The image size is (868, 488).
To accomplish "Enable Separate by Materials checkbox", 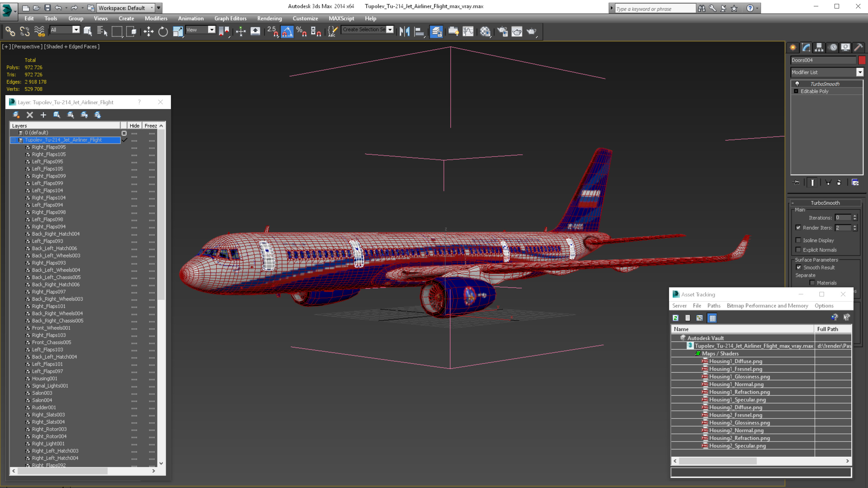I will tap(812, 283).
